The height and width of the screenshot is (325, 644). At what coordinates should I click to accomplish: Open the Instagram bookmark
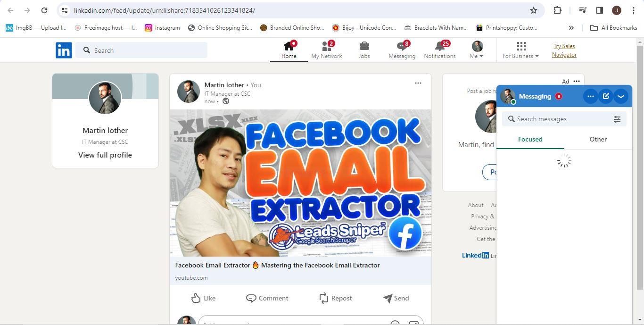[x=162, y=28]
